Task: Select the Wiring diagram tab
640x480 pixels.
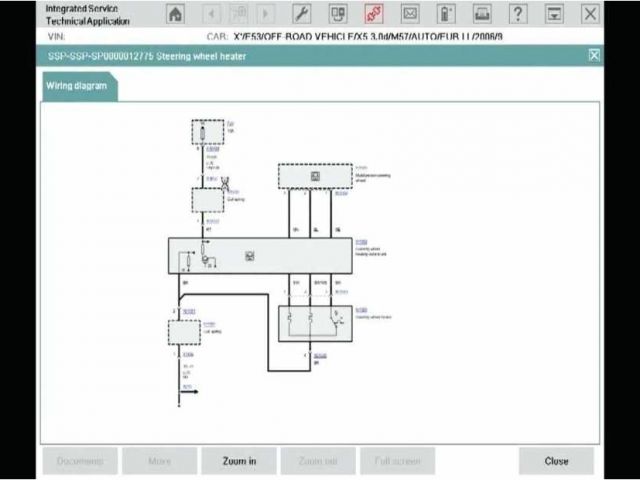Action: [77, 86]
